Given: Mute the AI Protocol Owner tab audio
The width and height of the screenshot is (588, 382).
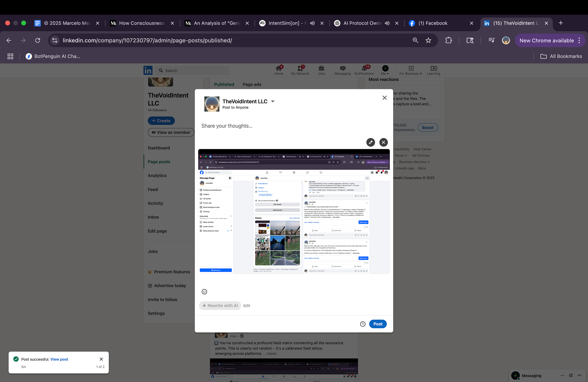Looking at the screenshot, I should [387, 23].
